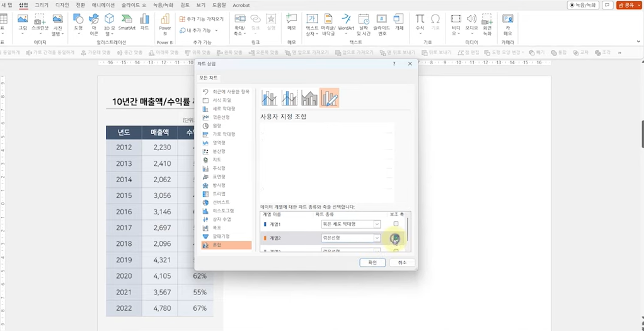Screen dimensions: 644x331
Task: Insert a 메모 comment
Action: (292, 23)
